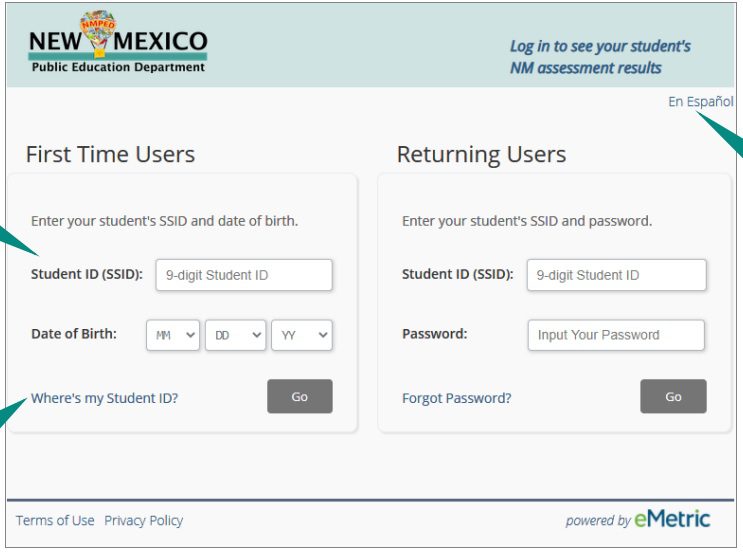Open the Terms of Use page

click(55, 521)
